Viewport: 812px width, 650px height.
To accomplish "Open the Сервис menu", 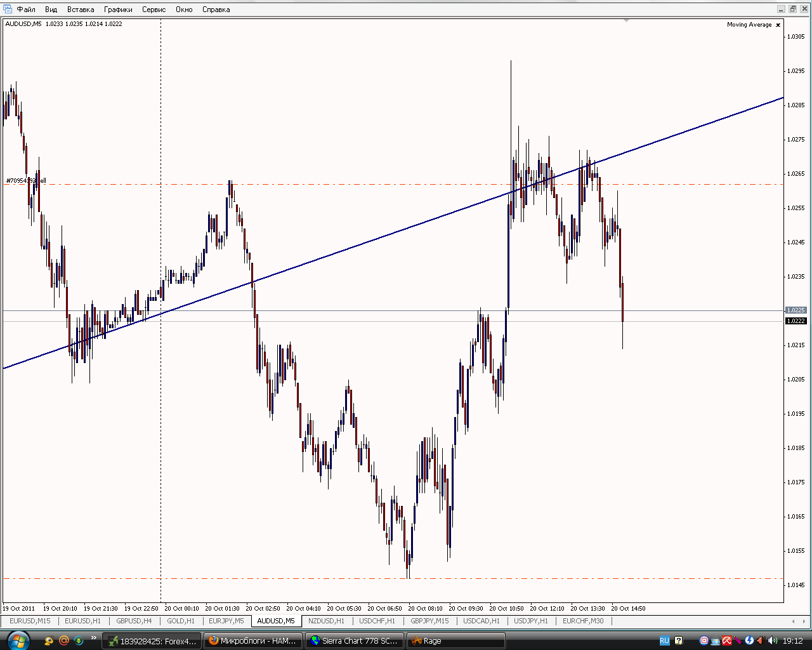I will (x=154, y=10).
